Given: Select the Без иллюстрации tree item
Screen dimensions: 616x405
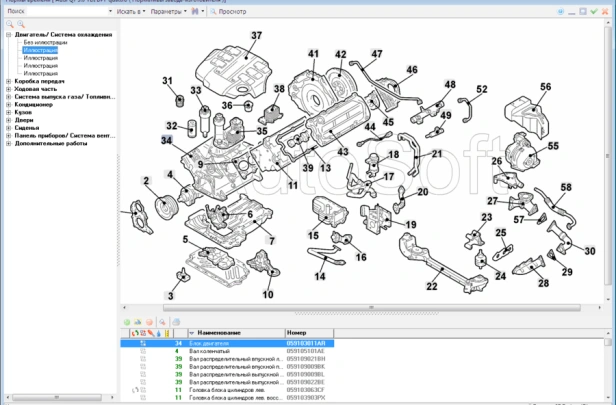Looking at the screenshot, I should click(45, 42).
